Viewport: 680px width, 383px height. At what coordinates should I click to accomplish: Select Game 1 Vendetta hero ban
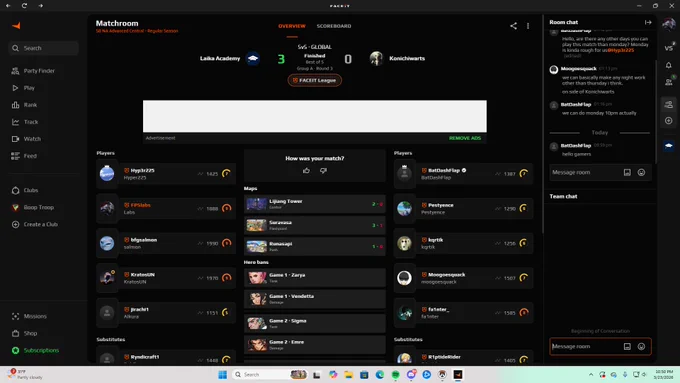[315, 299]
